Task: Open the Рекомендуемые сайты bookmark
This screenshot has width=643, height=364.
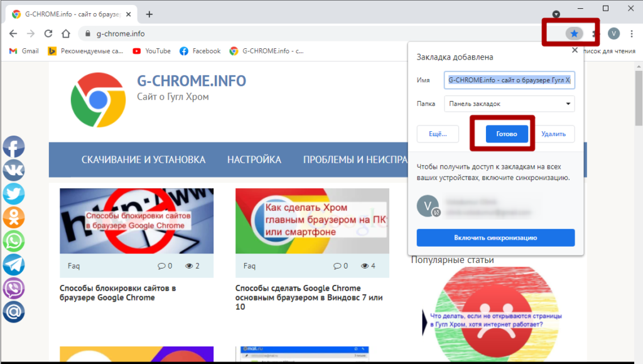Action: [x=85, y=51]
